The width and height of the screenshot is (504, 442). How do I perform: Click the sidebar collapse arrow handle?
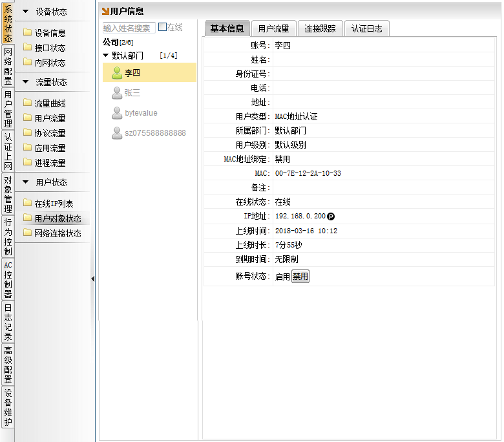(x=92, y=279)
